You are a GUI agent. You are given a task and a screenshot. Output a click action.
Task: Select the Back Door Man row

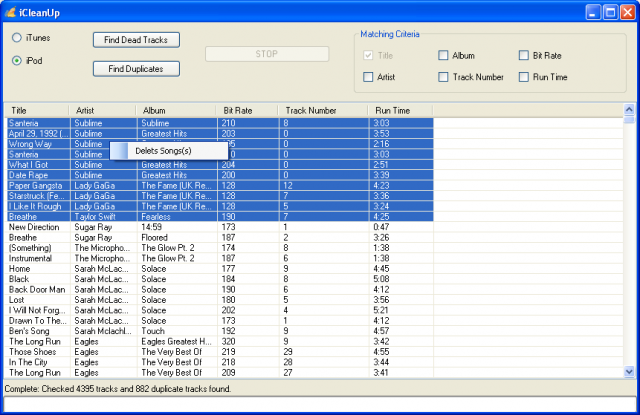pyautogui.click(x=220, y=290)
